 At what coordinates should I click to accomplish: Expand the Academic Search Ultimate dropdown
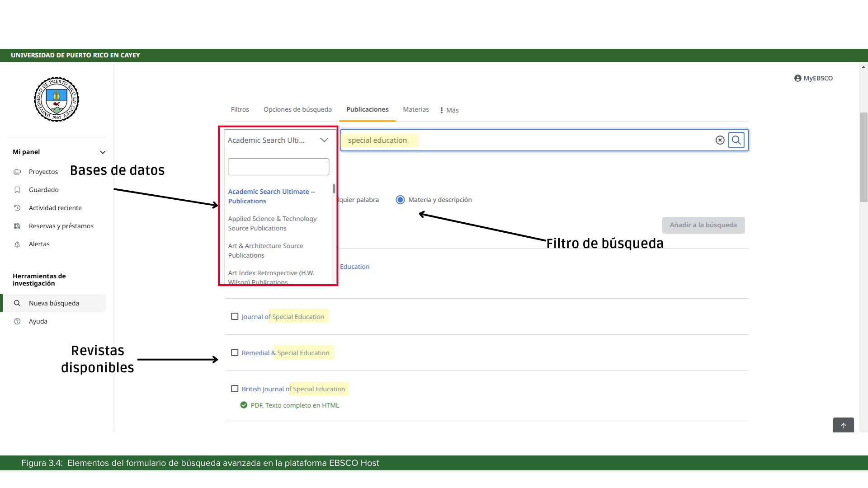324,140
